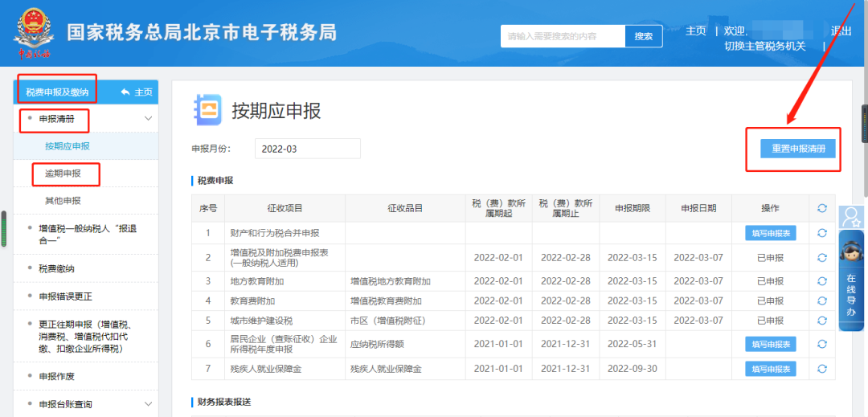Refresh the 城市维护建设税 row
This screenshot has width=868, height=417.
click(x=822, y=321)
